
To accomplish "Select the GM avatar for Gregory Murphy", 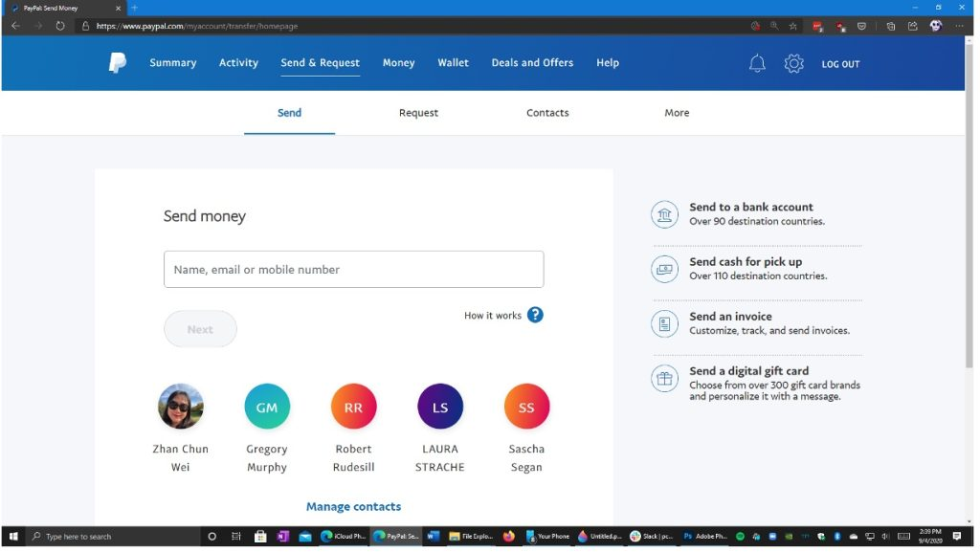I will [x=267, y=407].
